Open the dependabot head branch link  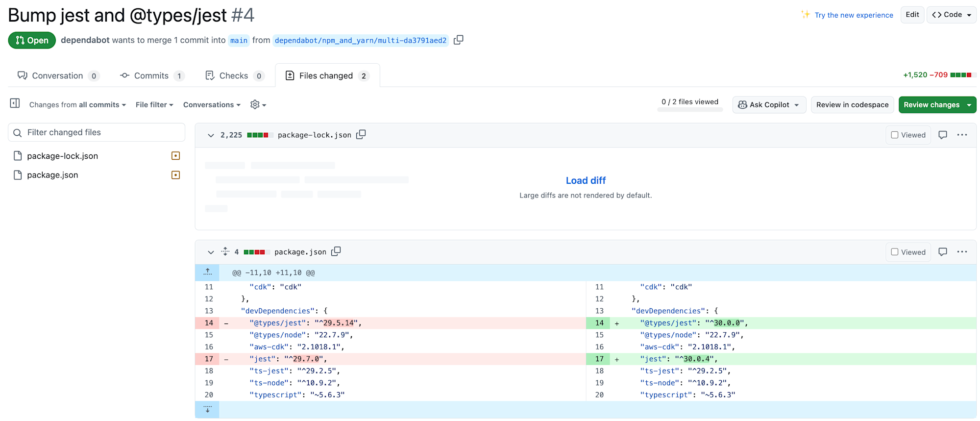click(x=361, y=40)
